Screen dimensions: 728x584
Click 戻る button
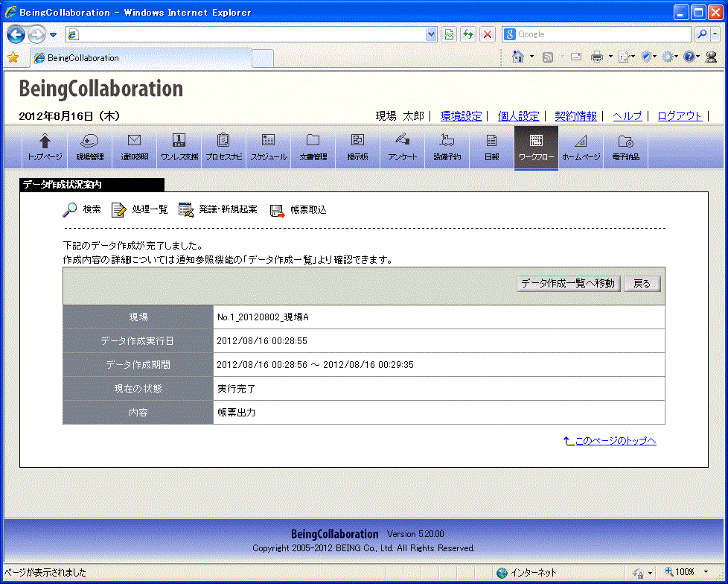(x=642, y=283)
